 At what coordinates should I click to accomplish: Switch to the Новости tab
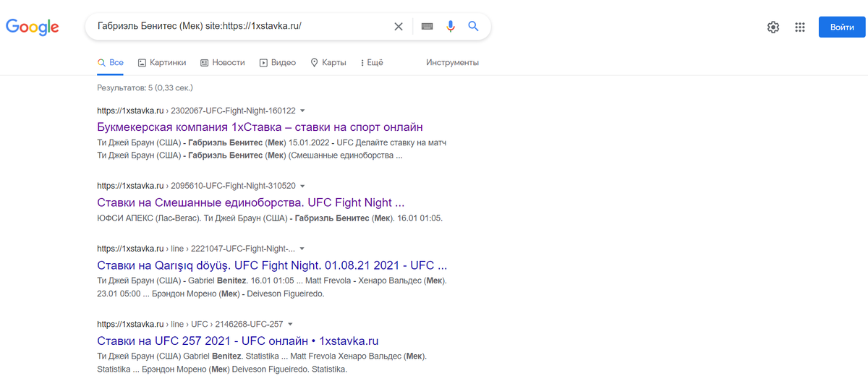pos(223,63)
